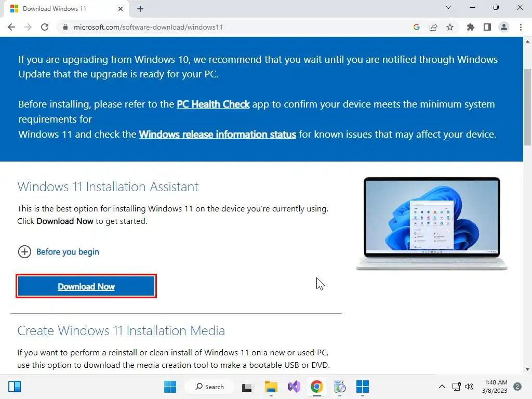The width and height of the screenshot is (532, 399).
Task: Minimize the Chrome window
Action: (x=472, y=7)
